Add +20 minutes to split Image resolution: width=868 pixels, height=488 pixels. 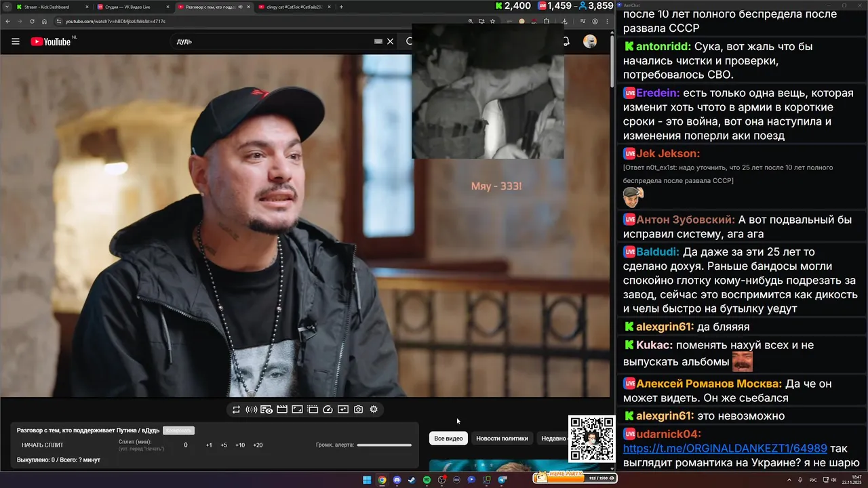coord(258,445)
